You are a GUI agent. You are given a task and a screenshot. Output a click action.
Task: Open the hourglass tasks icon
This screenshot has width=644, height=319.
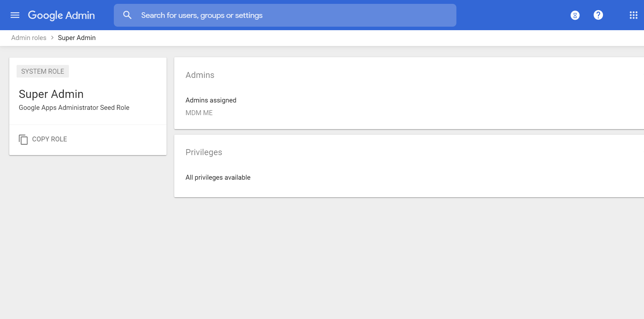coord(575,15)
